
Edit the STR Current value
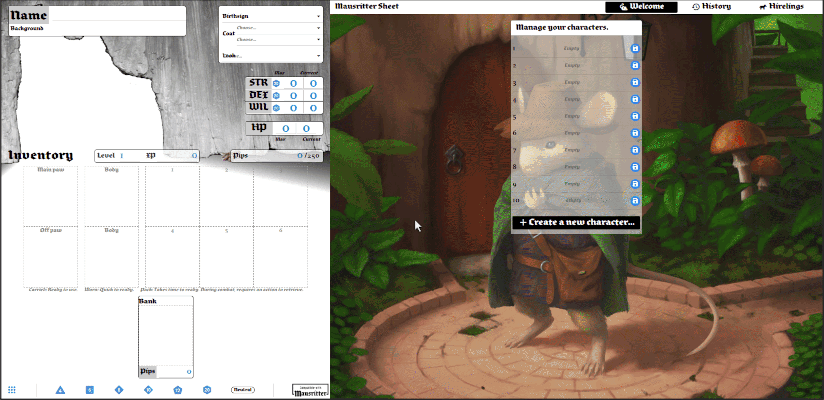(x=313, y=83)
